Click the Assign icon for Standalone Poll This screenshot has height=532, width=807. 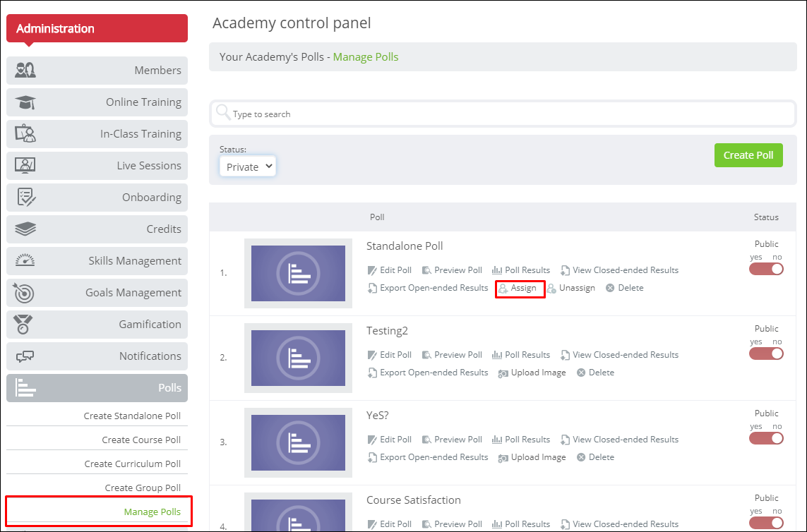pos(503,288)
